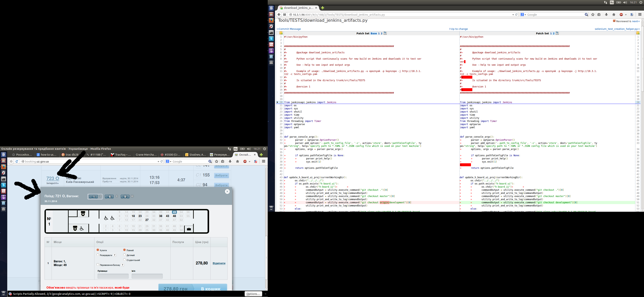Select wagon 6 train car icon
The width and height of the screenshot is (644, 297).
point(109,196)
